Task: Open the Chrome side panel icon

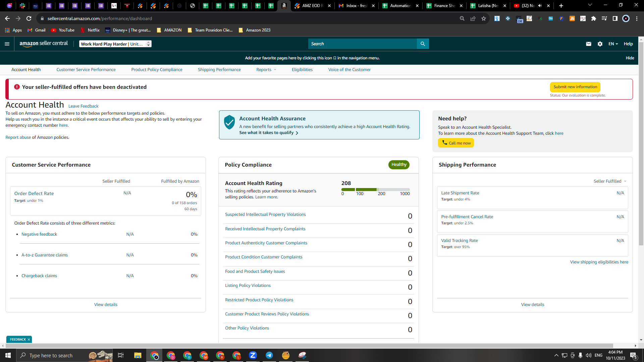Action: [615, 18]
